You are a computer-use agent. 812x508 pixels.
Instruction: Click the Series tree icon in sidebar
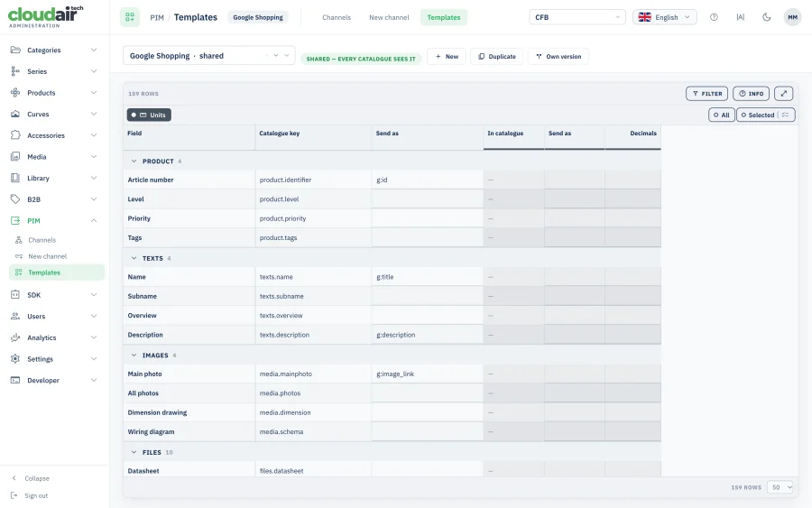(15, 71)
